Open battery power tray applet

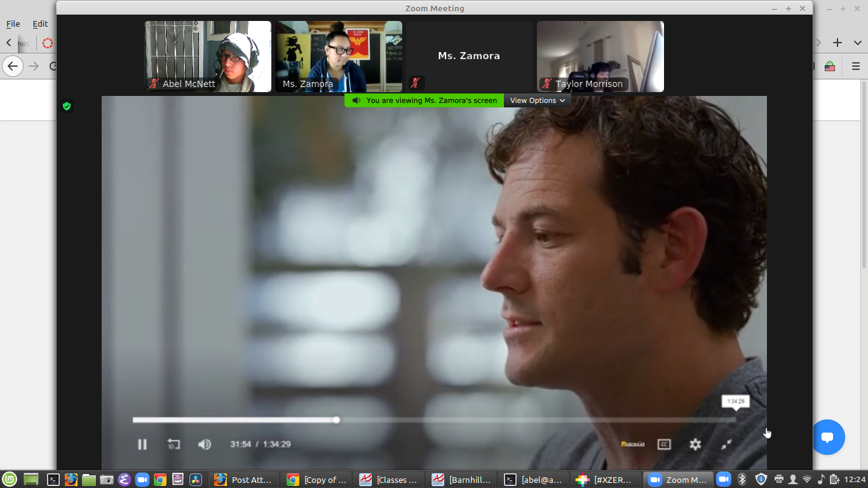coord(835,480)
